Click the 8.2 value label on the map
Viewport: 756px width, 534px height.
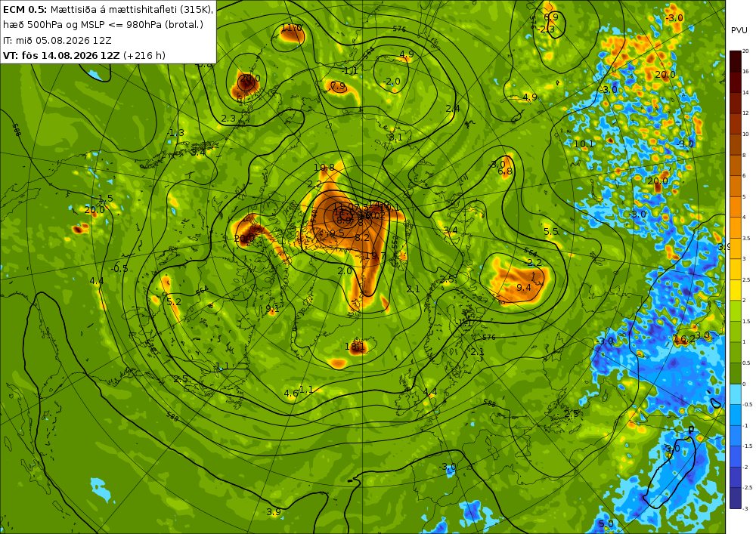362,238
